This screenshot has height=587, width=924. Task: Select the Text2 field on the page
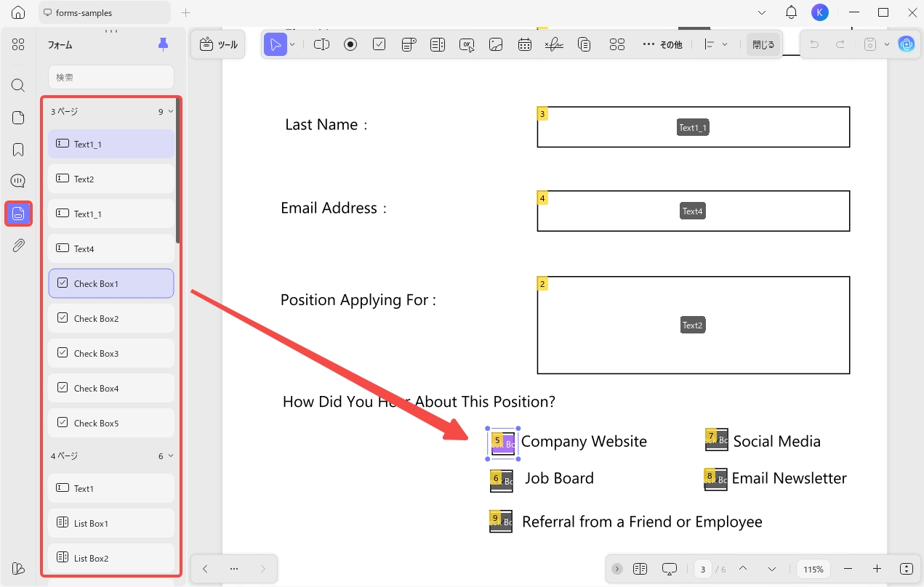click(x=693, y=325)
